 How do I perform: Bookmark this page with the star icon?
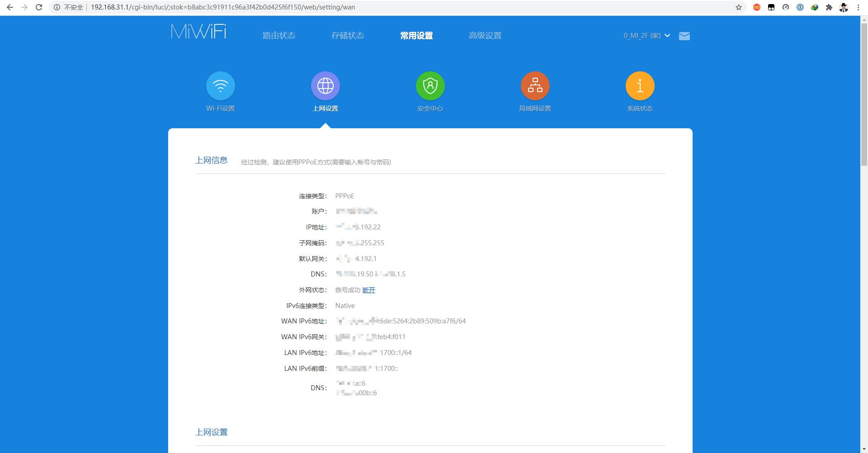(739, 7)
